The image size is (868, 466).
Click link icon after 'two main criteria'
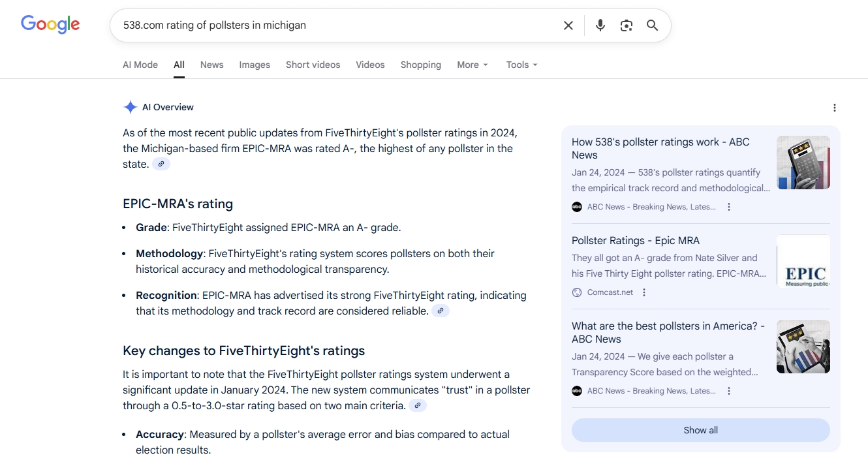coord(418,406)
